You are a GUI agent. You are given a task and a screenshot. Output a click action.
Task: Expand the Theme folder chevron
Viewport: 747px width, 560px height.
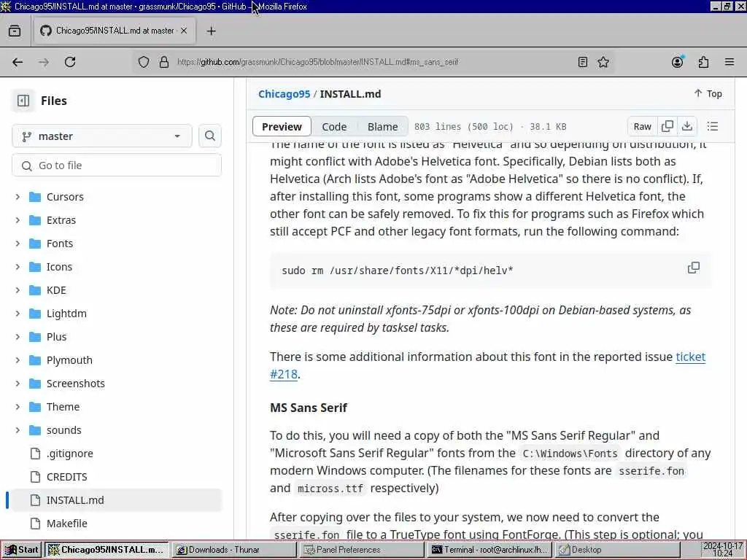click(18, 407)
